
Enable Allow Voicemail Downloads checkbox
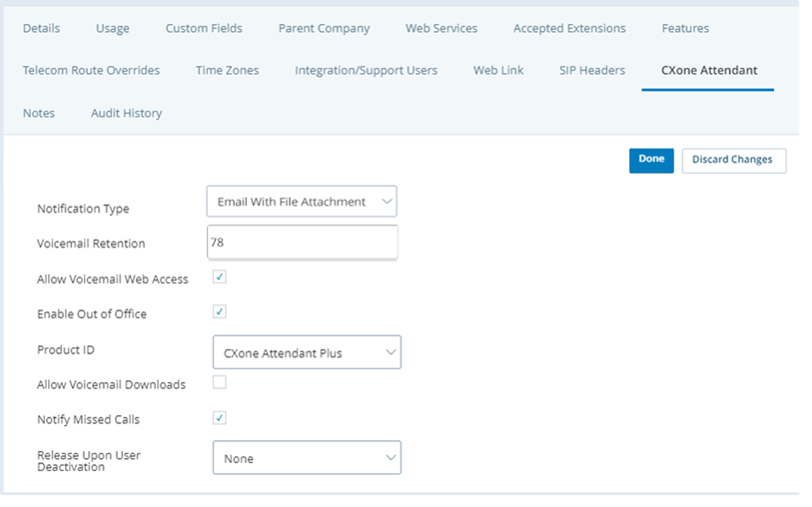[x=220, y=382]
